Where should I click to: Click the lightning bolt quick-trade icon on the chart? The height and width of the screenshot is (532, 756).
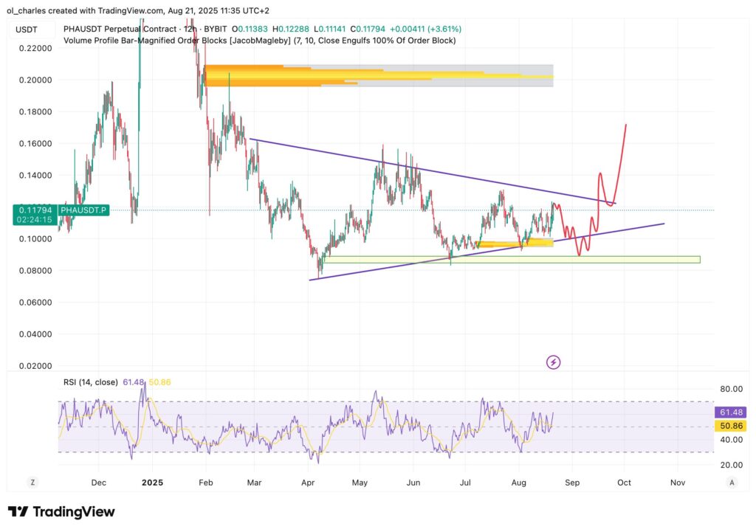point(553,362)
